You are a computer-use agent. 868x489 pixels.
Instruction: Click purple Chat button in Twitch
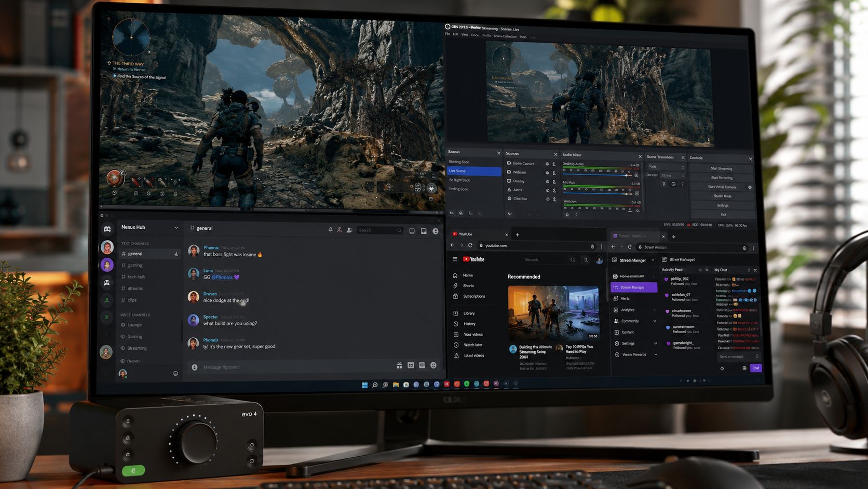click(x=756, y=368)
